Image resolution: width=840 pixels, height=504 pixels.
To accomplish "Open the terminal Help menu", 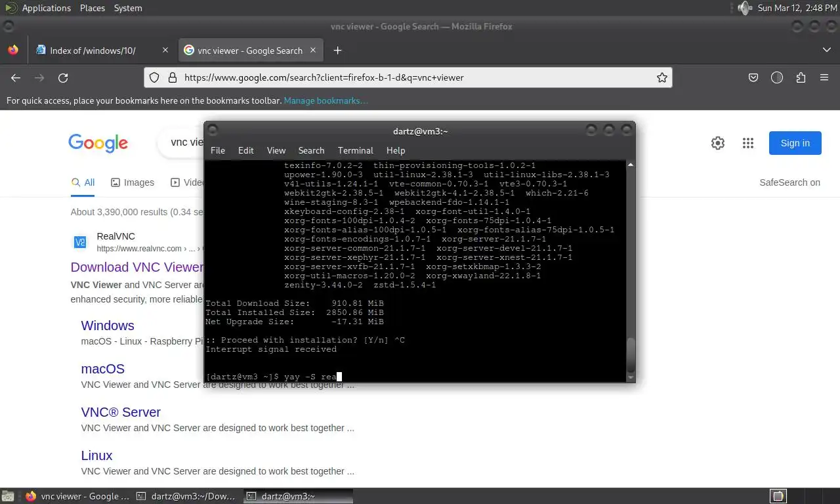I will click(396, 150).
